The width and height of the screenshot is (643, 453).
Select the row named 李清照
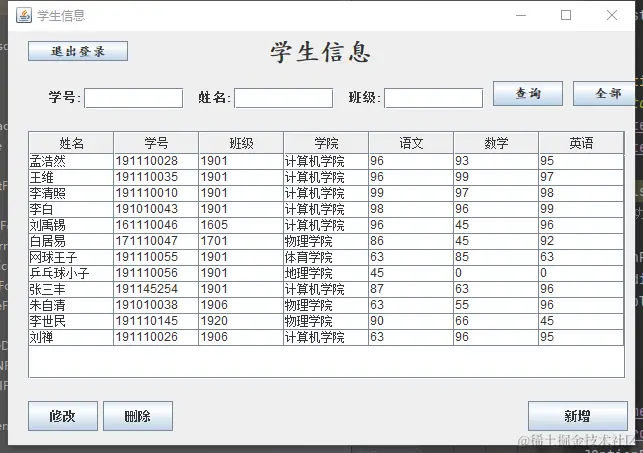coord(326,193)
